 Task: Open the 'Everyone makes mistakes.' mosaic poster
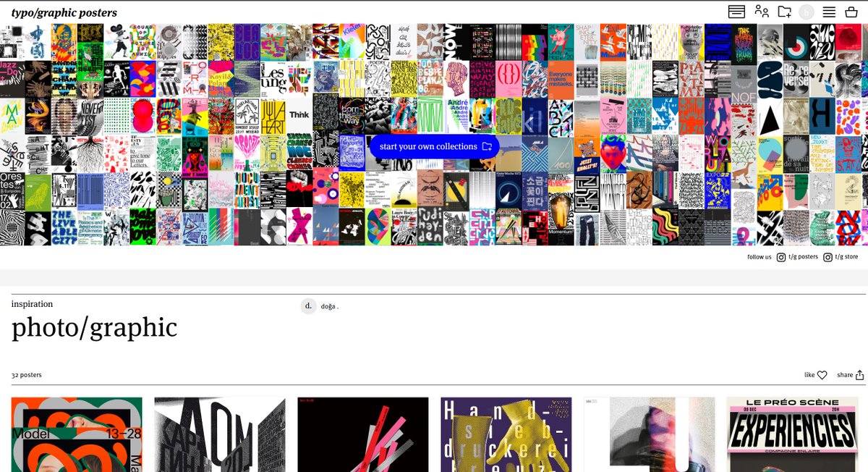[x=561, y=79]
